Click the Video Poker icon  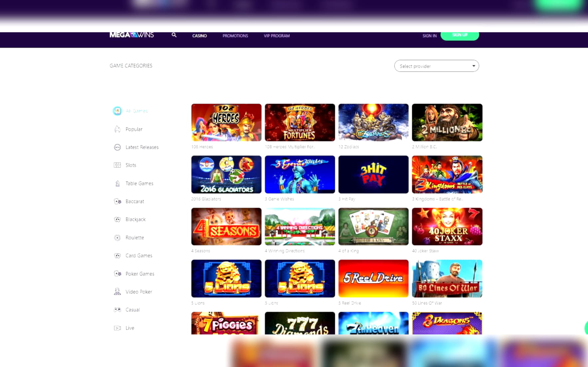117,292
